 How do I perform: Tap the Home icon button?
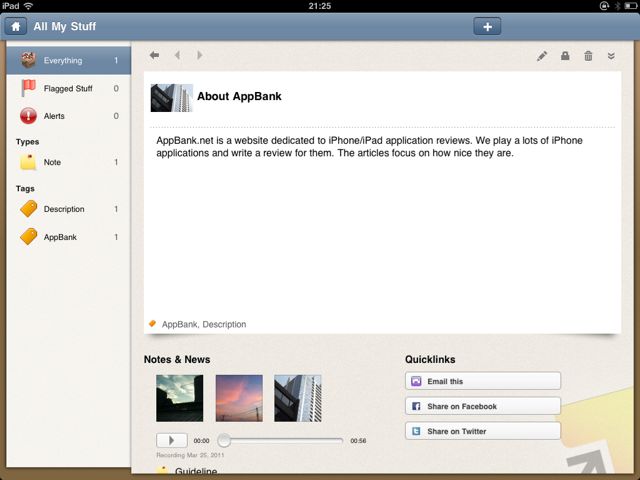tap(16, 27)
